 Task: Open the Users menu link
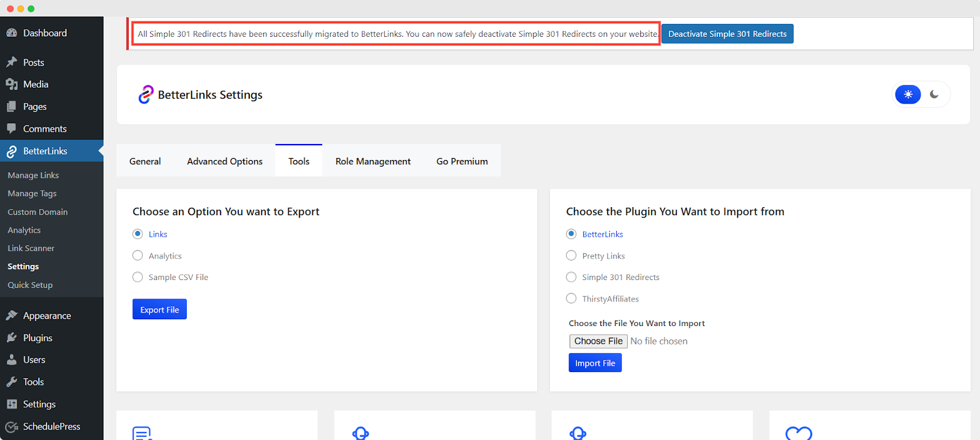click(34, 360)
